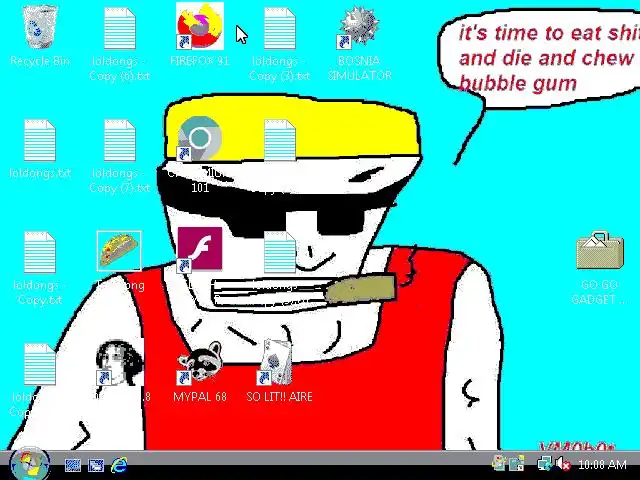Image resolution: width=640 pixels, height=480 pixels.
Task: Click the Show Desktop quick launch icon
Action: pyautogui.click(x=73, y=465)
